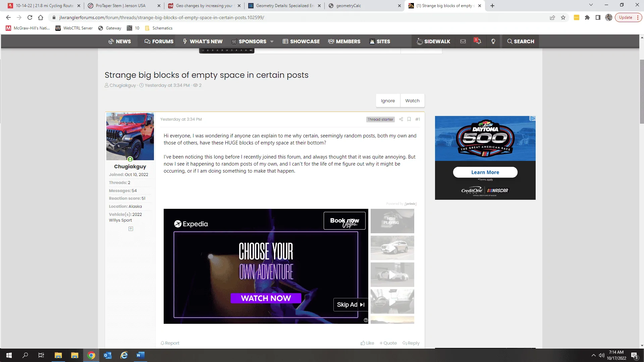
Task: Click the Ignore thread button
Action: point(388,101)
